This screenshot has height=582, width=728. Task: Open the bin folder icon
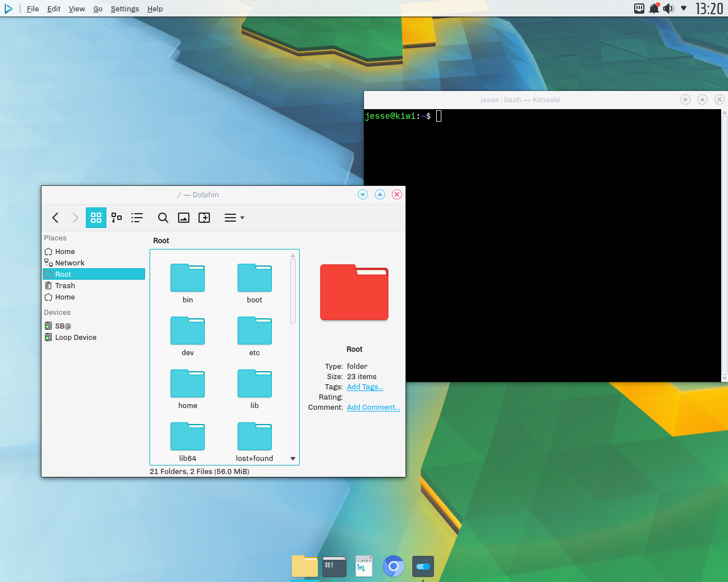coord(188,278)
